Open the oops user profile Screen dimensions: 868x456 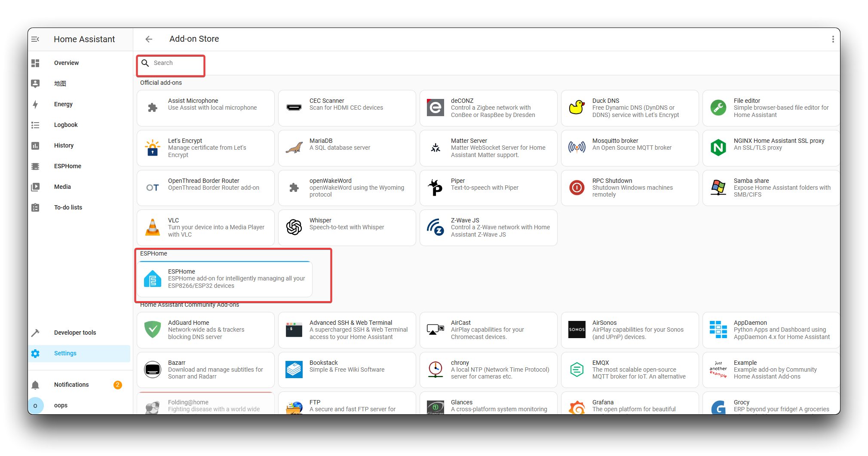pyautogui.click(x=80, y=405)
